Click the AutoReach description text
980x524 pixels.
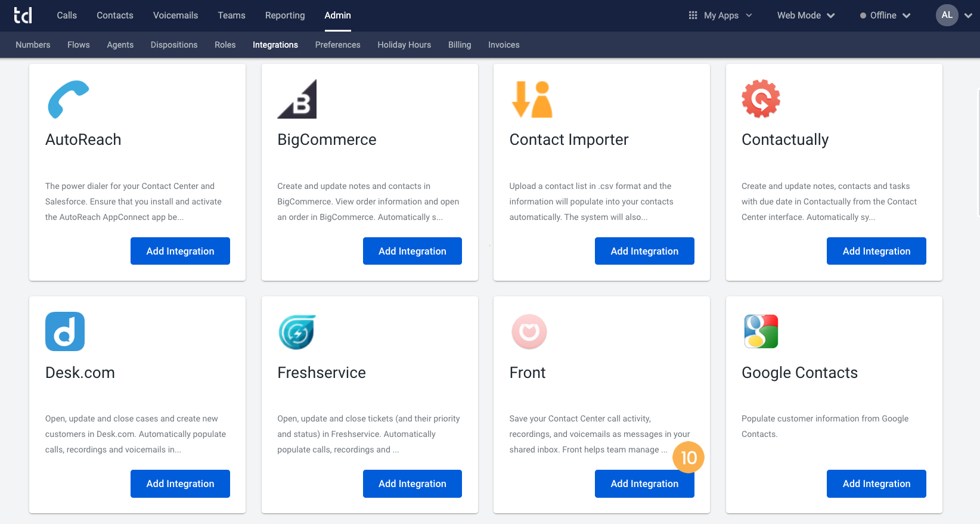point(134,201)
